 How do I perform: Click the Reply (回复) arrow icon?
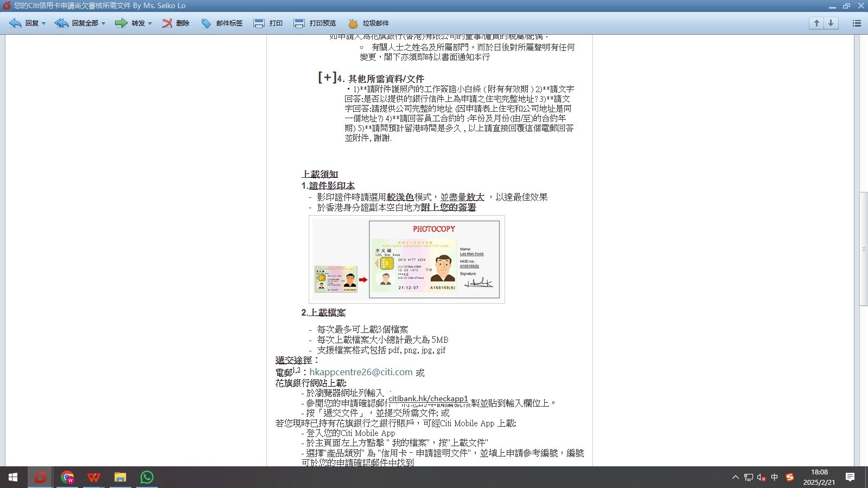coord(16,23)
